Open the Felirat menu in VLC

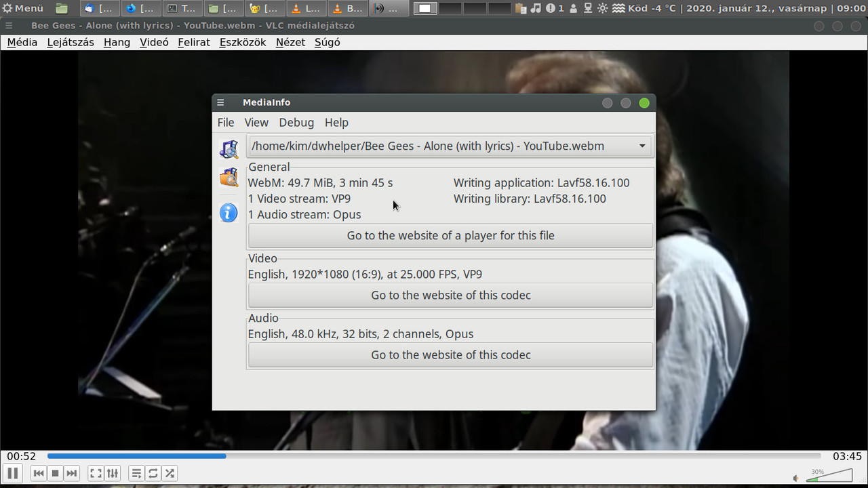click(x=194, y=42)
